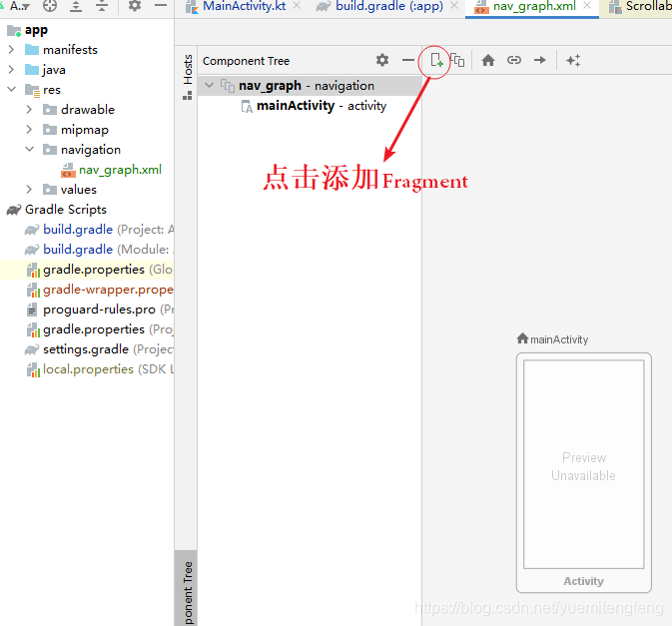Image resolution: width=672 pixels, height=626 pixels.
Task: Select local.properties file
Action: coord(100,369)
